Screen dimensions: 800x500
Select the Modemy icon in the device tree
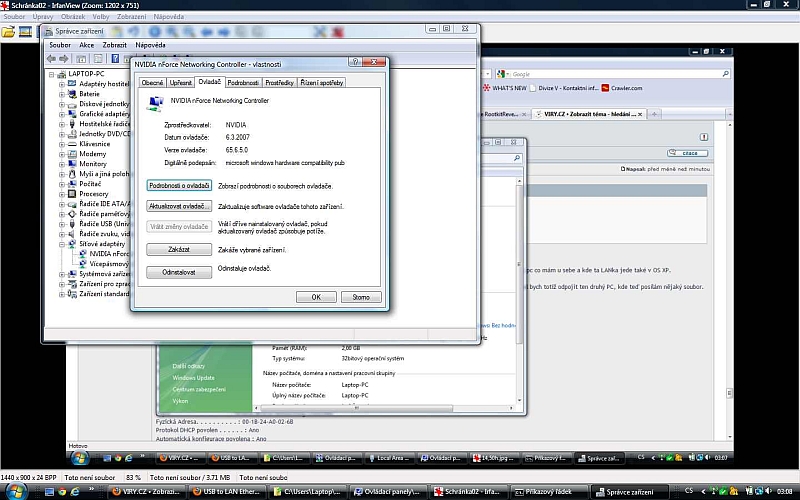[72, 154]
